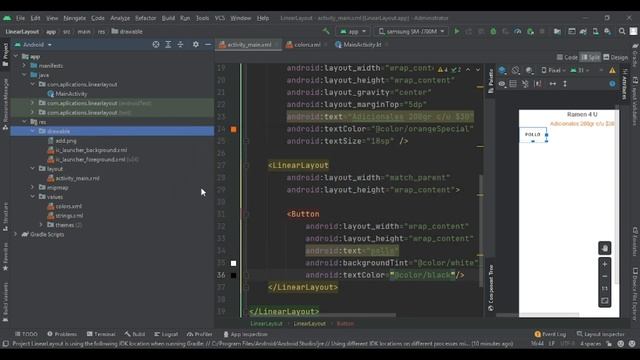Click Orientation for Preview rotate icon
The width and height of the screenshot is (640, 360).
516,70
